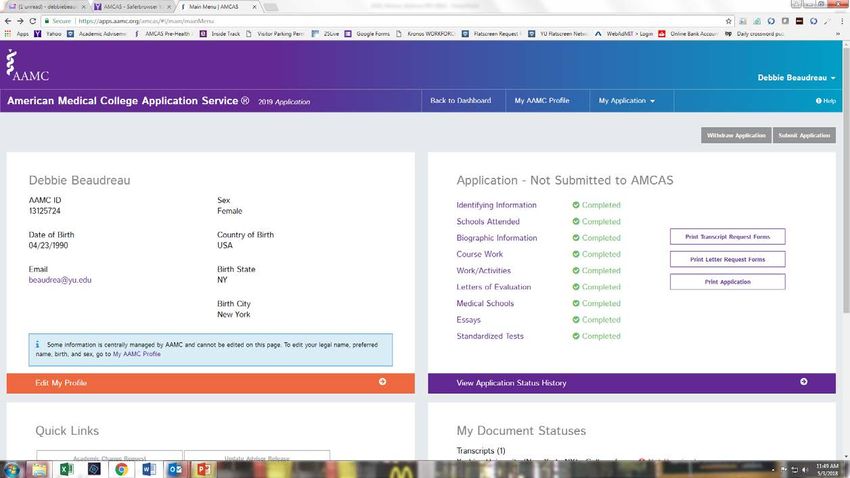Click the Completed checkmark beside Identifying Information
Screen dimensions: 850x478
576,205
